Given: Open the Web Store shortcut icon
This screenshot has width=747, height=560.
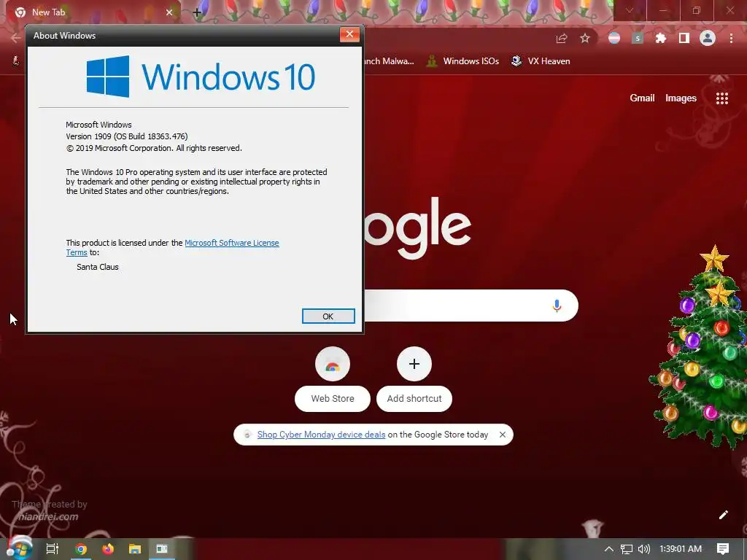Looking at the screenshot, I should pyautogui.click(x=333, y=365).
